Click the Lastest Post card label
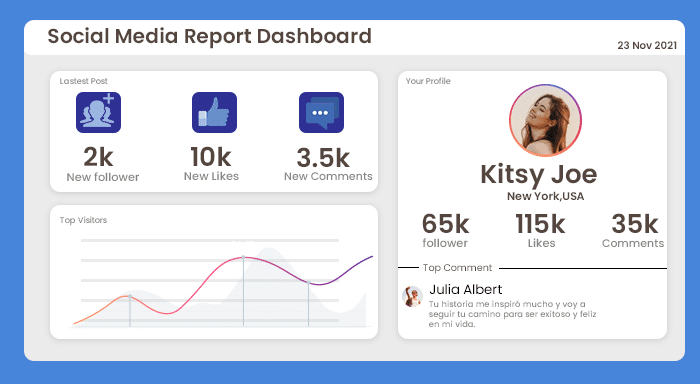The height and width of the screenshot is (384, 700). pyautogui.click(x=83, y=81)
